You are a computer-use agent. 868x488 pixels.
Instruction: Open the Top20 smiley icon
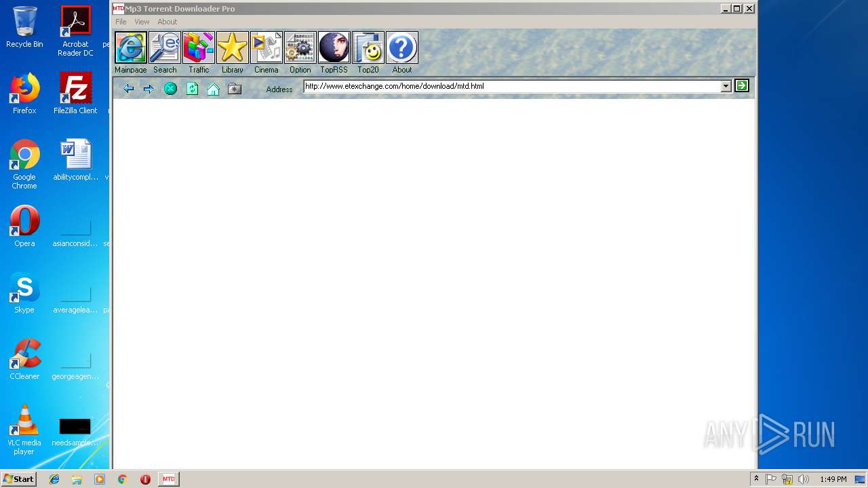point(368,47)
